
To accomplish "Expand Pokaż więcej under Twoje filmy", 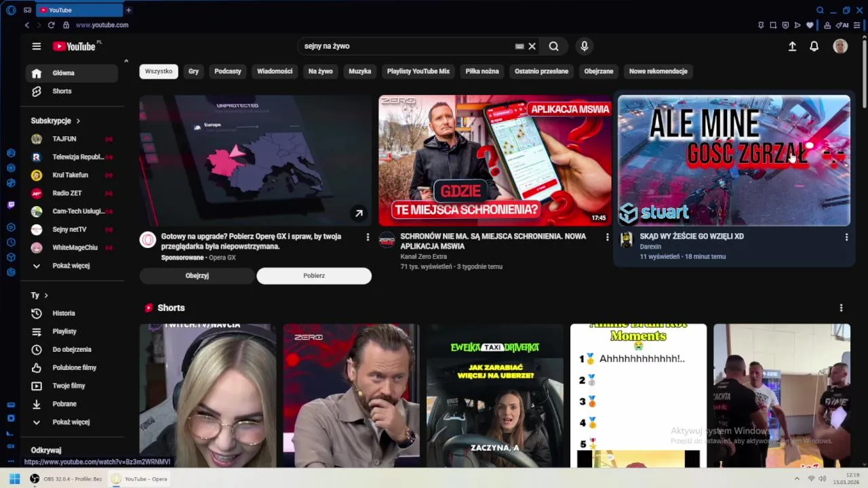I will [x=72, y=422].
